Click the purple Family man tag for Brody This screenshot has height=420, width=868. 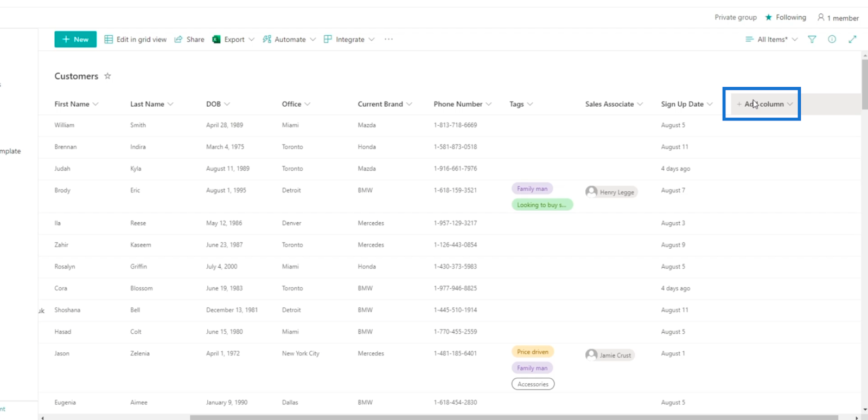point(532,189)
